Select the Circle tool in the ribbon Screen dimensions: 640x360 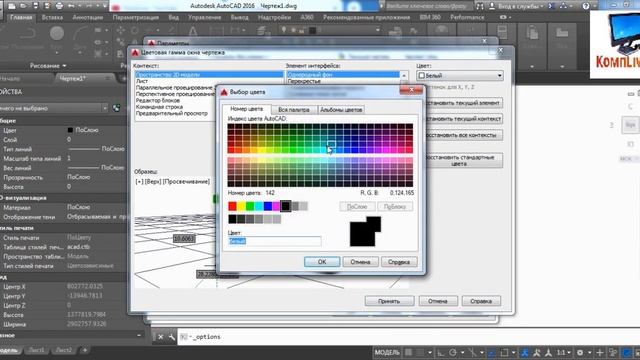(57, 33)
